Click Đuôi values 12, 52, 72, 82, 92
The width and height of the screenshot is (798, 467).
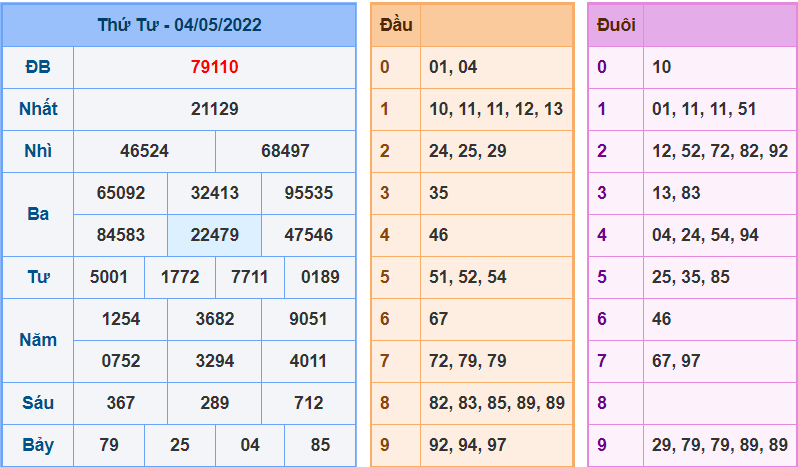tap(720, 151)
